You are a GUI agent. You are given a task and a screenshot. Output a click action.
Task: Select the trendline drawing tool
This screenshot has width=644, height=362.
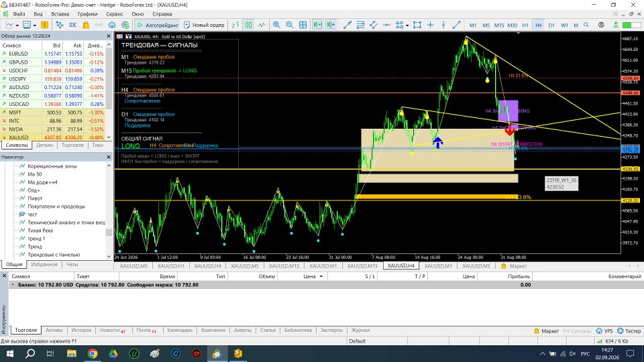click(347, 25)
